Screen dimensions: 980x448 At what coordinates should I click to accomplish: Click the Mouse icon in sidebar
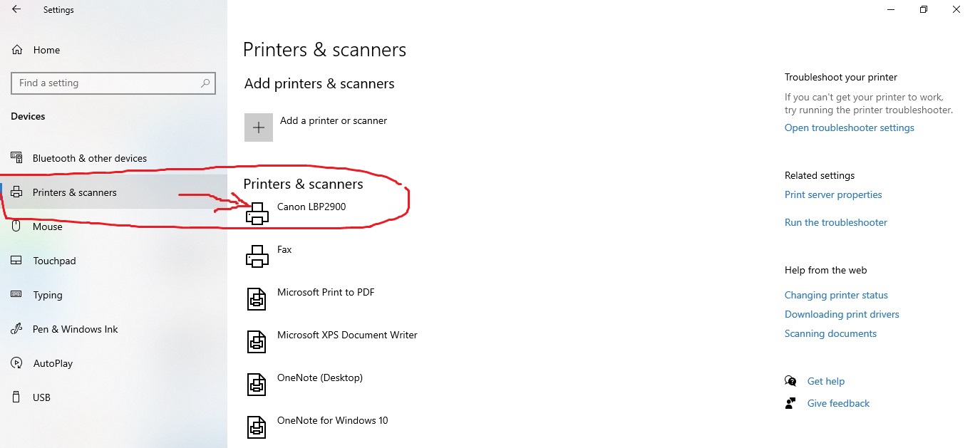(17, 226)
